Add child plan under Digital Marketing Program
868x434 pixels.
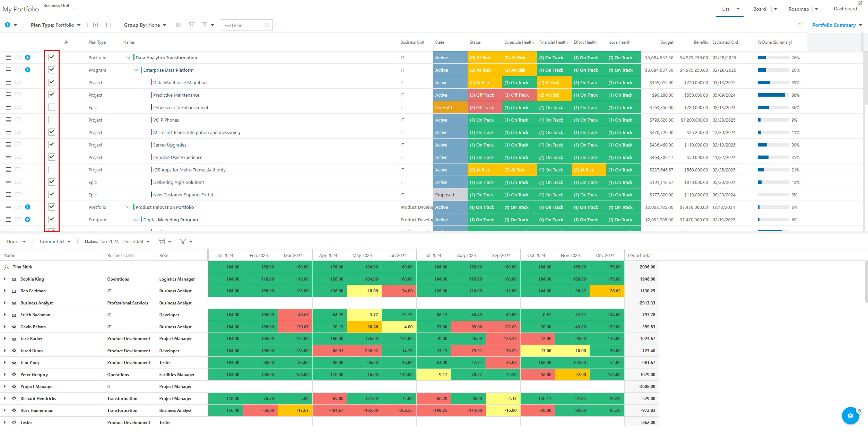[28, 220]
